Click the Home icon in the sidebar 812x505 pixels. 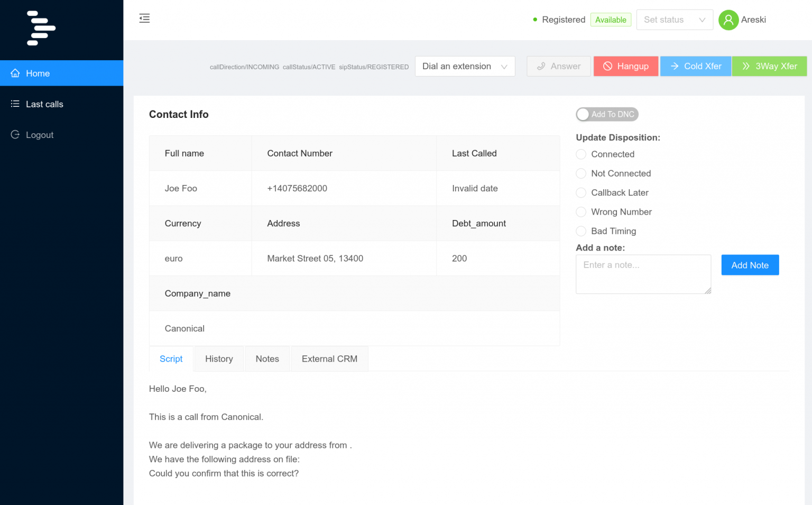click(x=15, y=73)
